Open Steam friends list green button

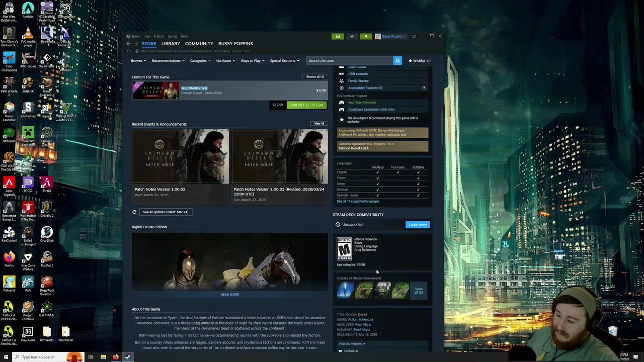click(x=338, y=36)
